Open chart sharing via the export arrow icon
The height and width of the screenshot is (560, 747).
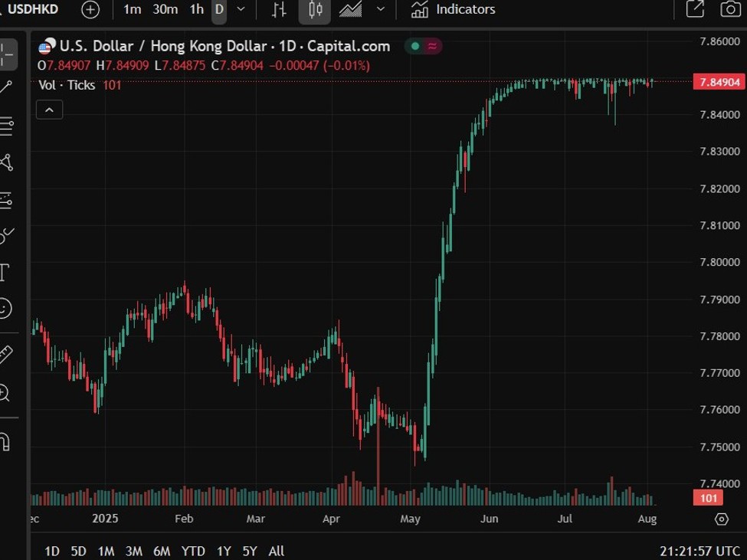click(693, 9)
